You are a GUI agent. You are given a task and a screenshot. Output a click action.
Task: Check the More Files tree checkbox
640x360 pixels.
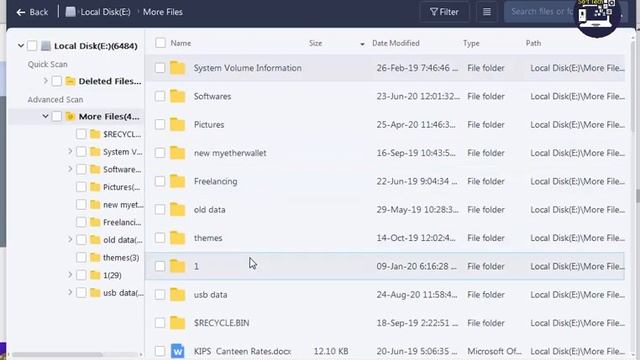click(57, 116)
